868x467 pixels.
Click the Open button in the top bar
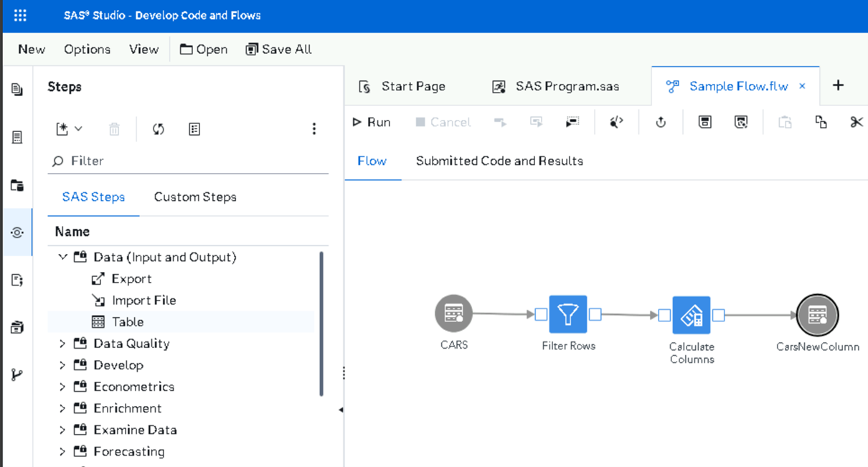204,49
